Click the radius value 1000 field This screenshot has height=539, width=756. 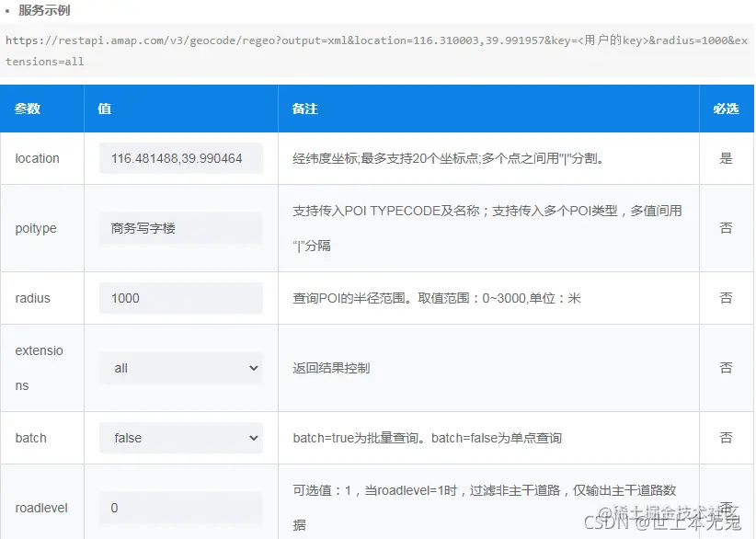[x=180, y=298]
